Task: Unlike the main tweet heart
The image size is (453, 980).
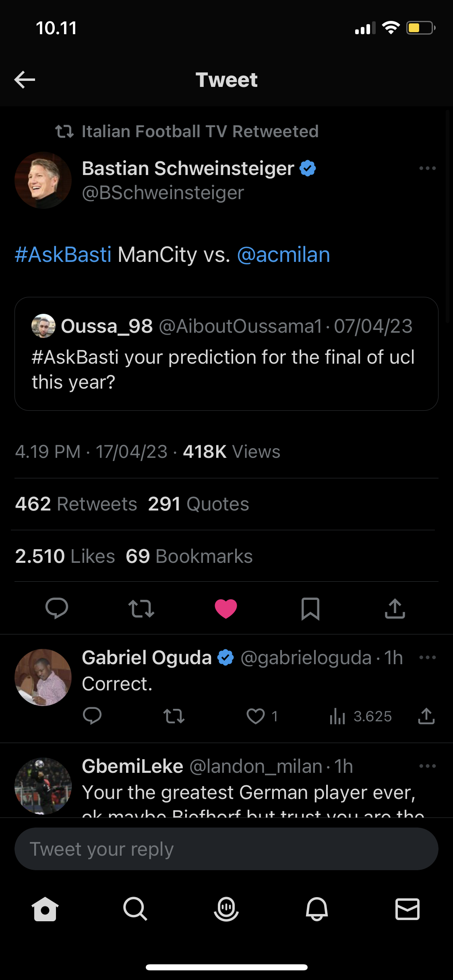Action: coord(226,608)
